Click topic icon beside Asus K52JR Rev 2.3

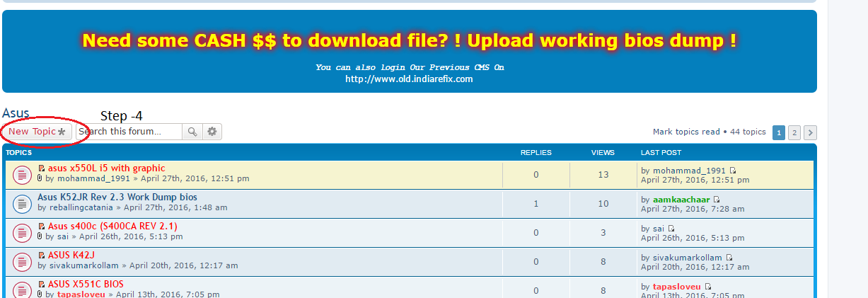pos(22,203)
